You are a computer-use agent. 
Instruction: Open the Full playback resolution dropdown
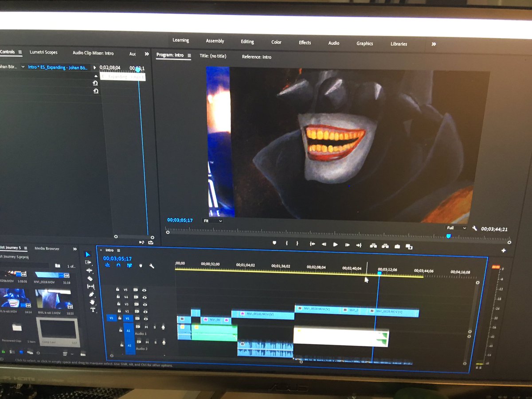(457, 228)
